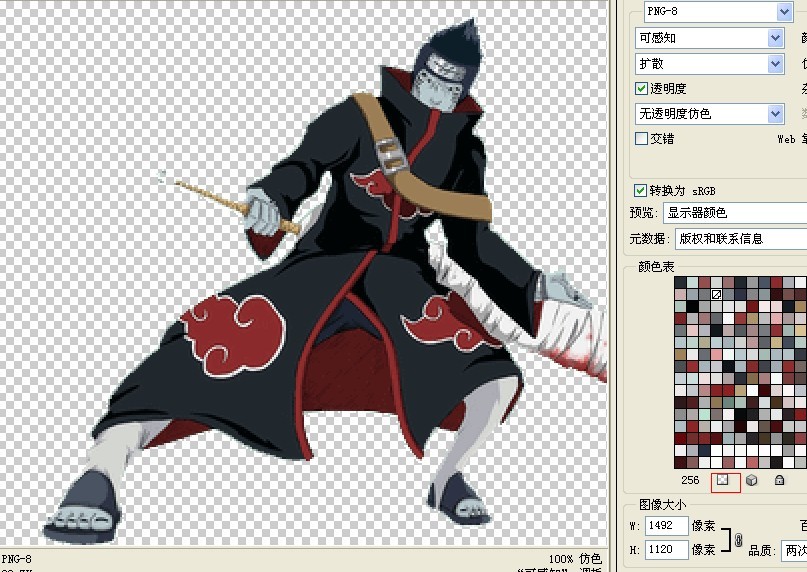
Task: Open the 品质 resampling quality dropdown
Action: (794, 550)
